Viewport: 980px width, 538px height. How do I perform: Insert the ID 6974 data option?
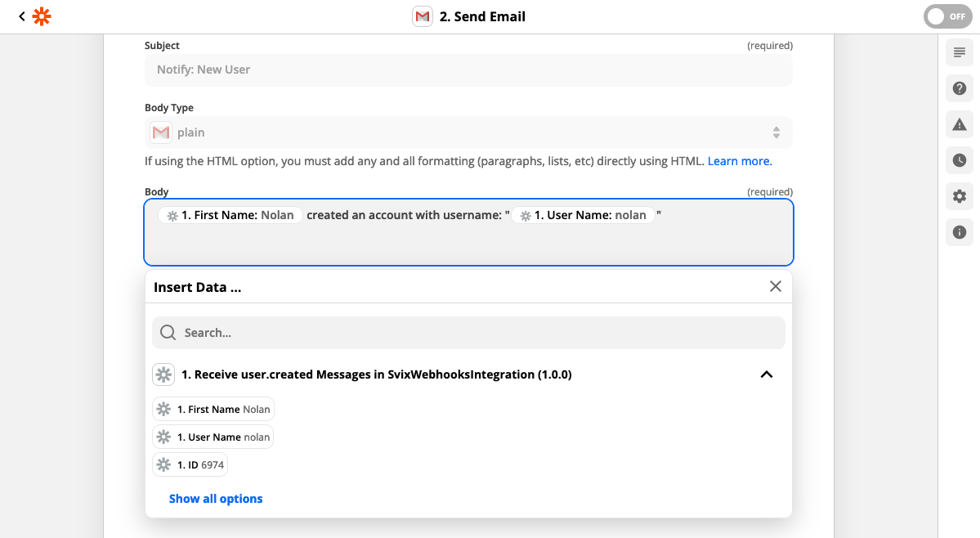click(x=190, y=465)
